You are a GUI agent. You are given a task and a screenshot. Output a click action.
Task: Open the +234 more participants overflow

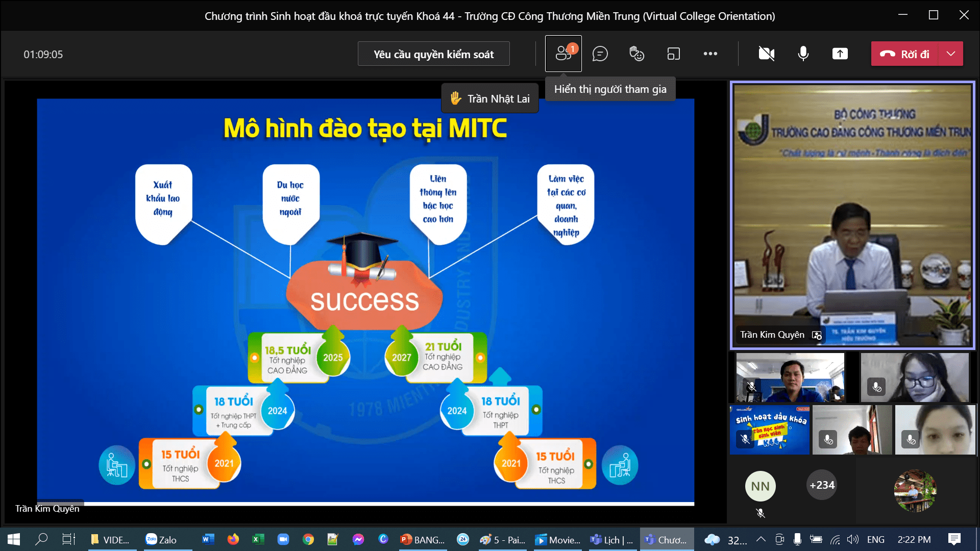tap(822, 485)
